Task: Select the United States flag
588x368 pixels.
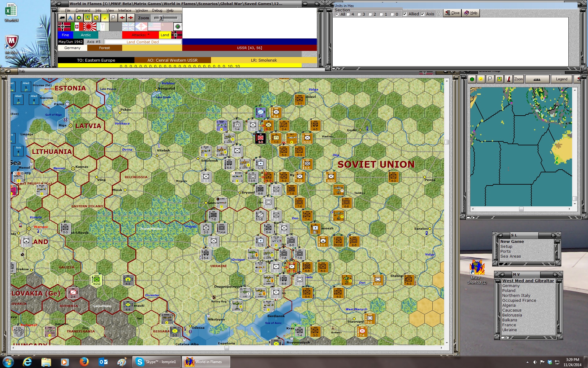Action: (154, 27)
